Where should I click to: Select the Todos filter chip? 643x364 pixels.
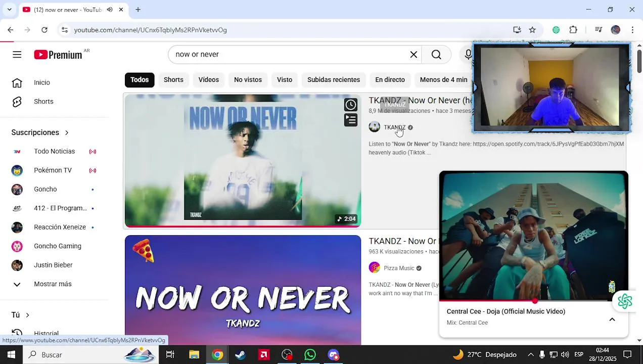[x=140, y=80]
